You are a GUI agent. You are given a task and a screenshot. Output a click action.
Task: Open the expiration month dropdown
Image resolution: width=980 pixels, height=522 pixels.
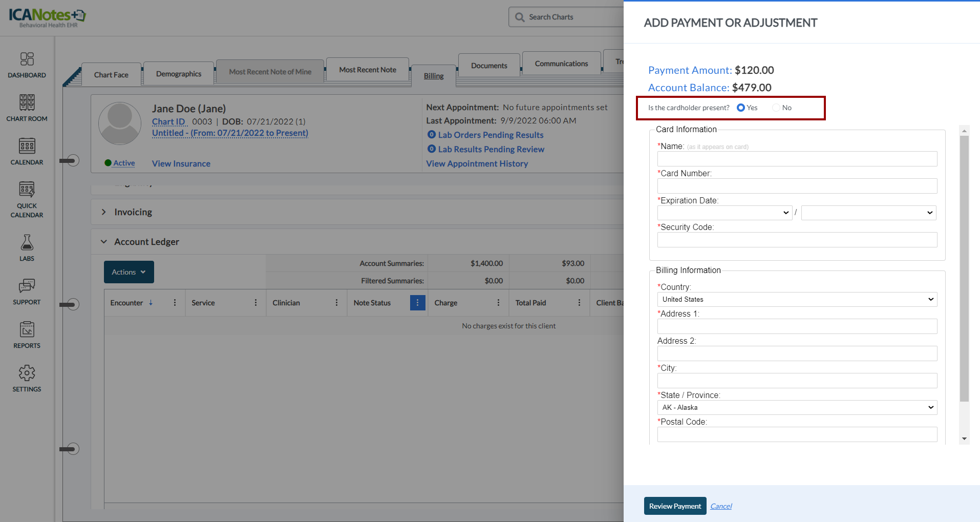(725, 213)
